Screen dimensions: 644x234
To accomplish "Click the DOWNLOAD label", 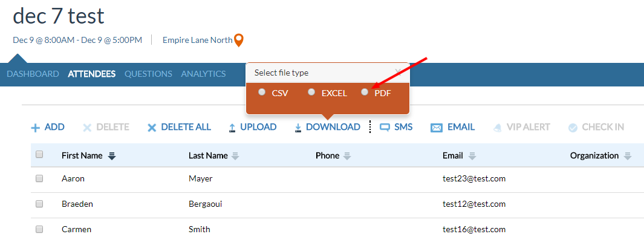I will [x=333, y=127].
